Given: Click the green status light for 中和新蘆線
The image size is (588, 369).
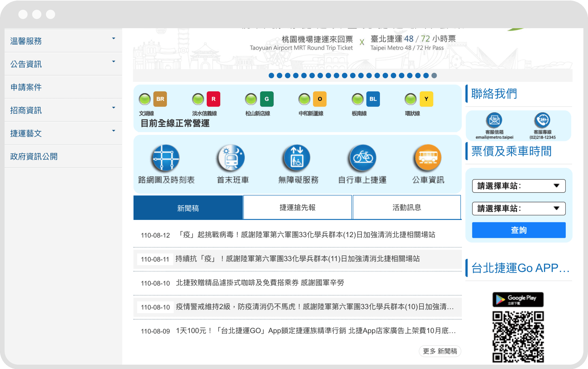Looking at the screenshot, I should pos(304,99).
